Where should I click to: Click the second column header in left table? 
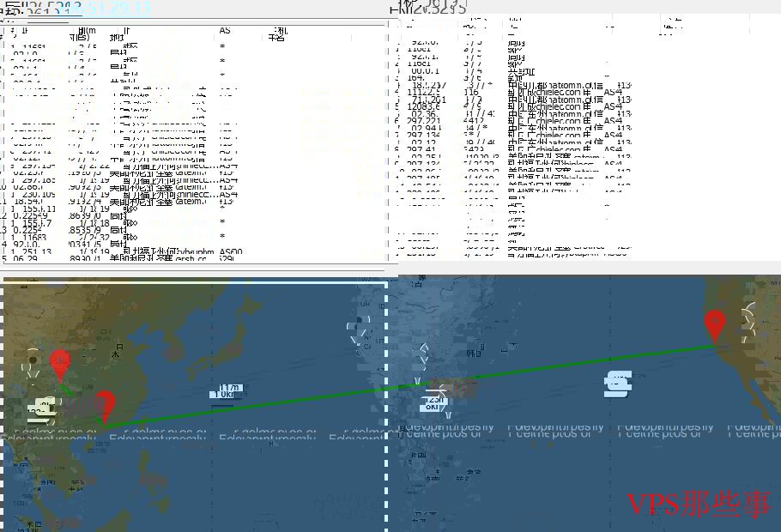[x=79, y=34]
